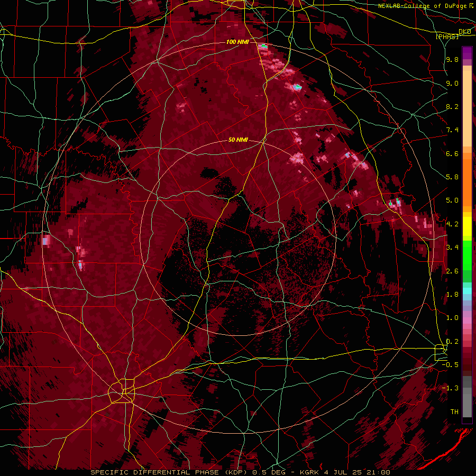Viewport: 476px width, 476px height.
Task: Click the 9.8 value on the color scale
Action: click(x=452, y=59)
